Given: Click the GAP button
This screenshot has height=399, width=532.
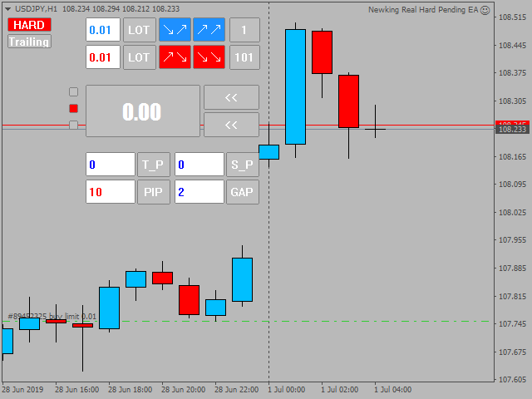Looking at the screenshot, I should coord(243,192).
